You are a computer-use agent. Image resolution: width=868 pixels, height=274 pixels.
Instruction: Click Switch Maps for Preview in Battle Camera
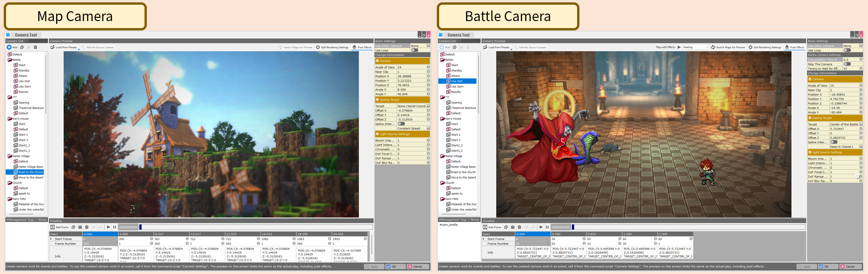[x=728, y=47]
